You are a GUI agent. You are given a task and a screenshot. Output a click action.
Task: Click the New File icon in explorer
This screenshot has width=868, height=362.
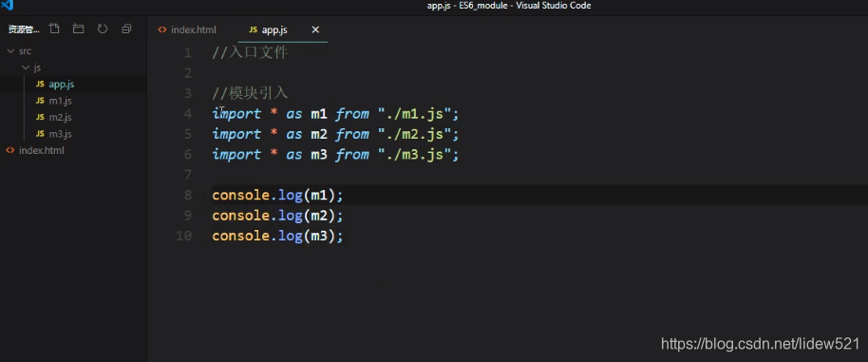point(54,29)
